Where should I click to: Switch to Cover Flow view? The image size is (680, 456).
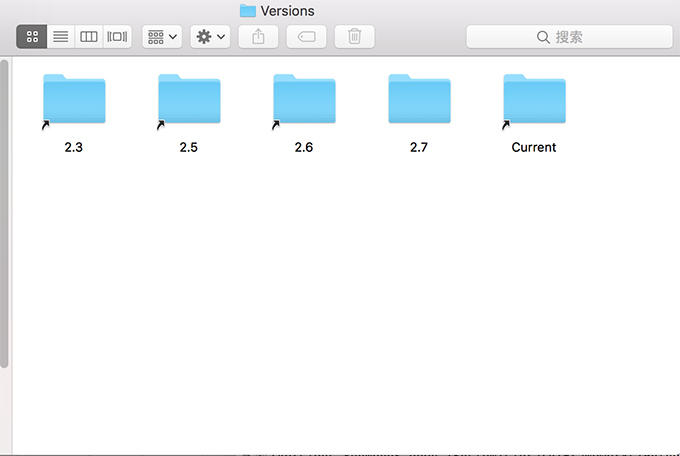click(x=117, y=37)
